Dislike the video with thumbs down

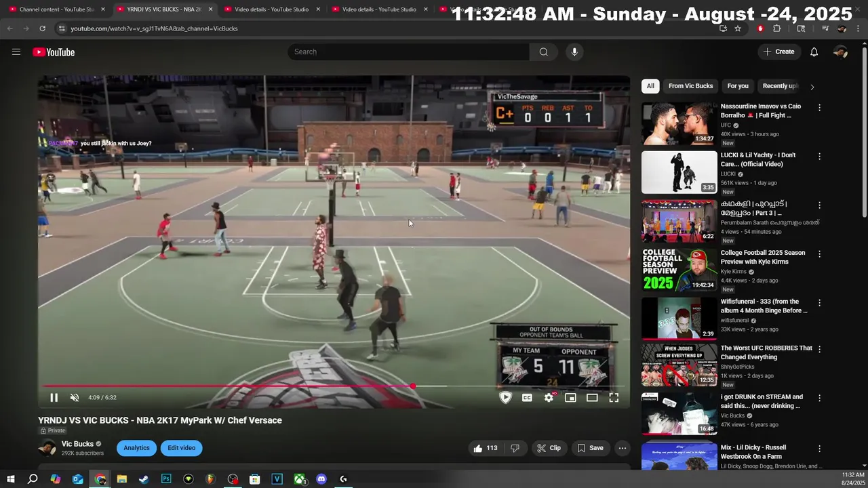click(x=515, y=448)
